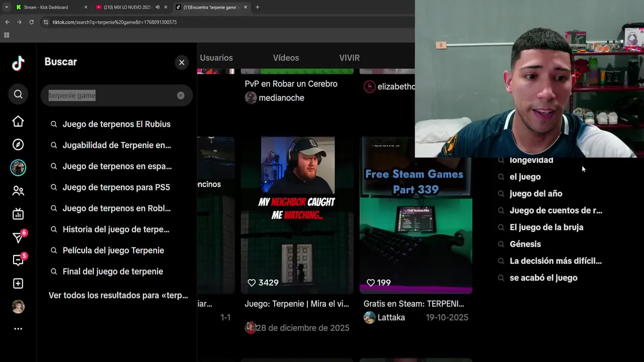Viewport: 644px width, 362px height.
Task: Open the 'Juego: Terpenie | Mira el vi...' title
Action: pos(297,304)
